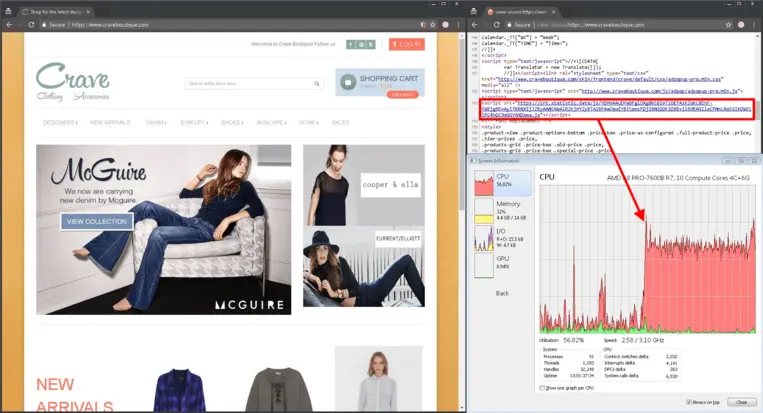Click the Utilization value 56.82%
This screenshot has width=763, height=413.
(x=573, y=341)
